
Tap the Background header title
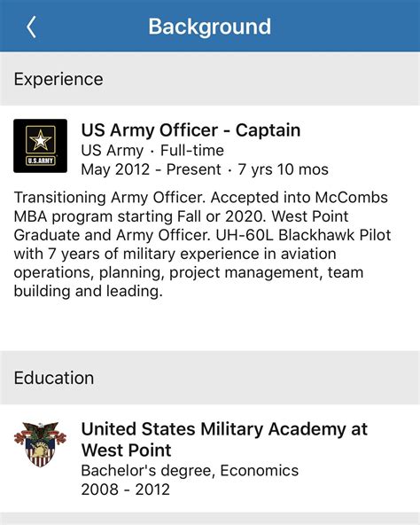[210, 27]
